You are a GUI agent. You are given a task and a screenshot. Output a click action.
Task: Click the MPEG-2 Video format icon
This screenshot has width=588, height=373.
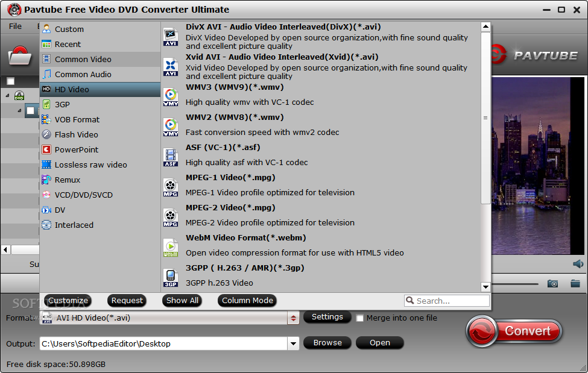[x=171, y=218]
